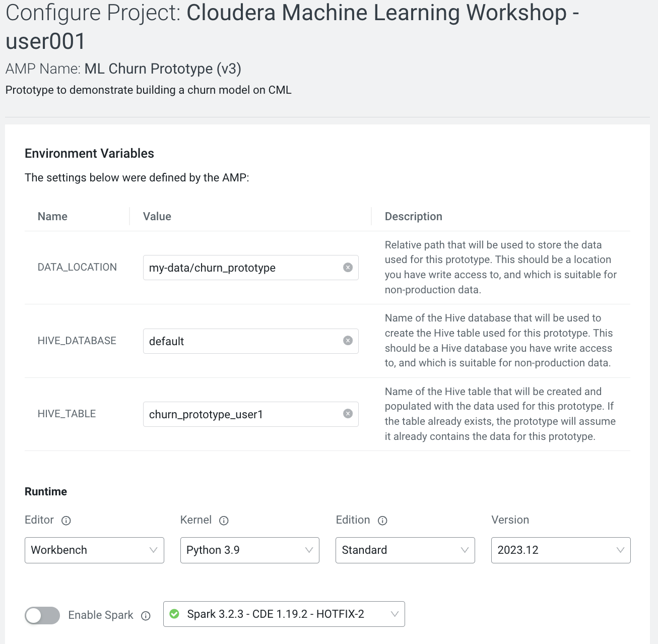Click the DATA_LOCATION variable name
The height and width of the screenshot is (644, 658).
pos(77,267)
